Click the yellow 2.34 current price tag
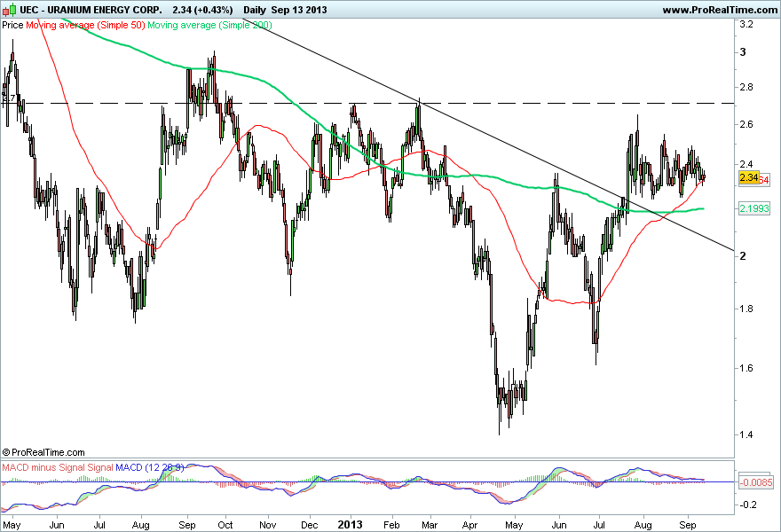The image size is (781, 532). click(x=749, y=177)
